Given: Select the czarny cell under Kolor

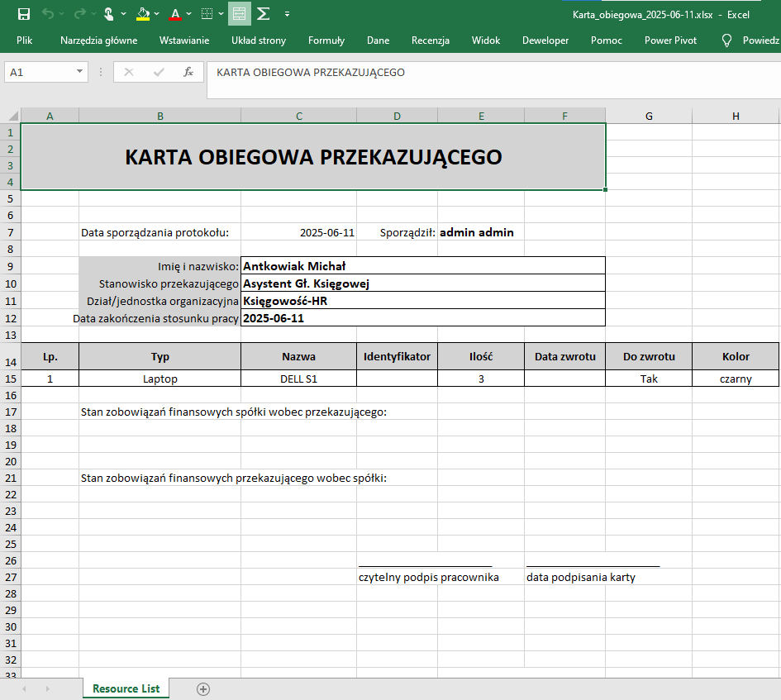Looking at the screenshot, I should click(736, 379).
